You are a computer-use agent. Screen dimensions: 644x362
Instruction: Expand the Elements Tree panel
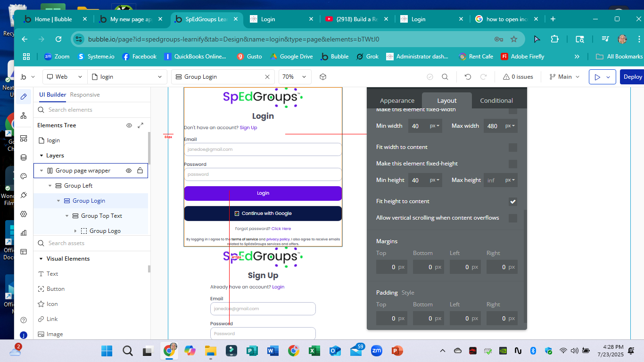tap(140, 125)
